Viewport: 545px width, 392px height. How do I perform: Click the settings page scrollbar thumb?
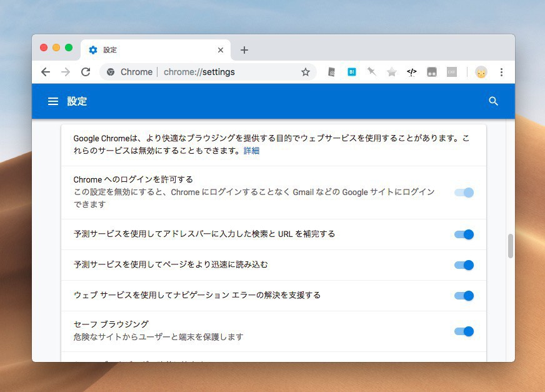pos(510,246)
